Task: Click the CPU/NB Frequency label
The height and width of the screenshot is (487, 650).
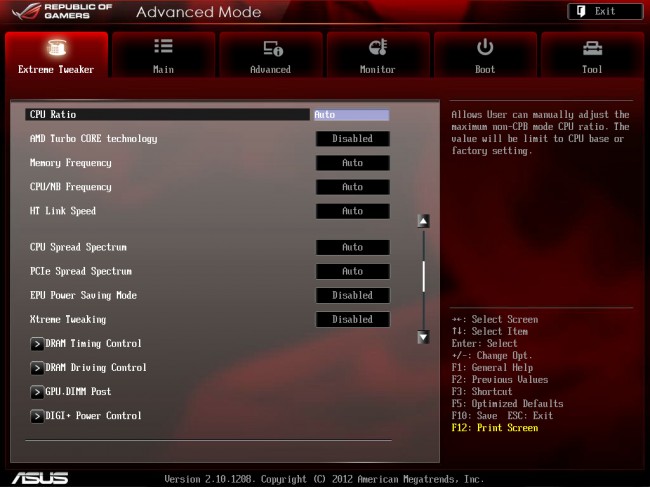Action: click(70, 187)
